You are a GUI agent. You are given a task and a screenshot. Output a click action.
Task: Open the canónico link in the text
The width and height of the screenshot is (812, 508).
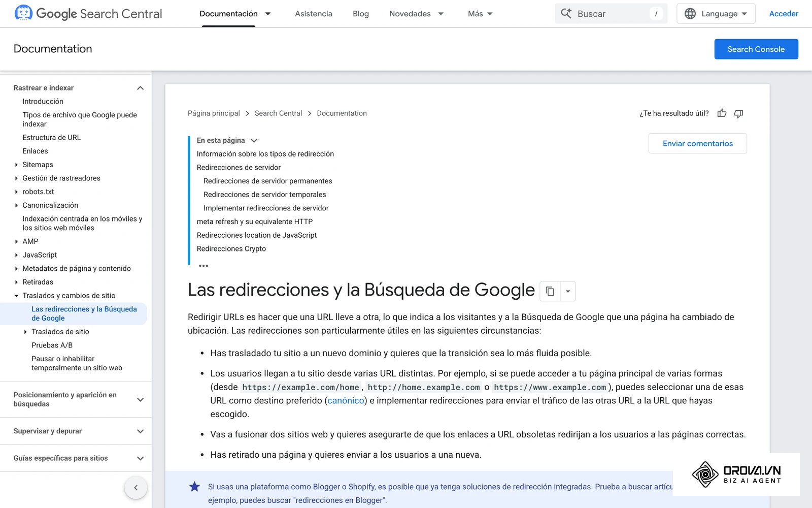pyautogui.click(x=346, y=400)
